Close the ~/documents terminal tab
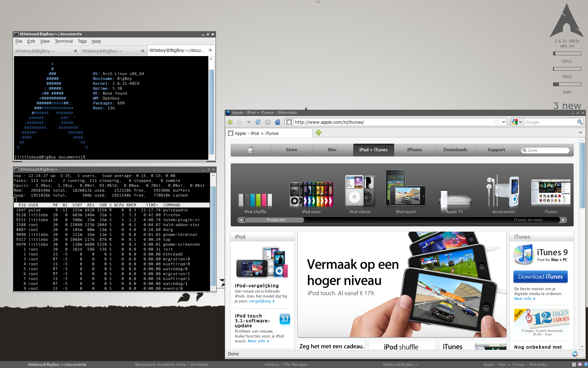The height and width of the screenshot is (368, 588). (210, 50)
